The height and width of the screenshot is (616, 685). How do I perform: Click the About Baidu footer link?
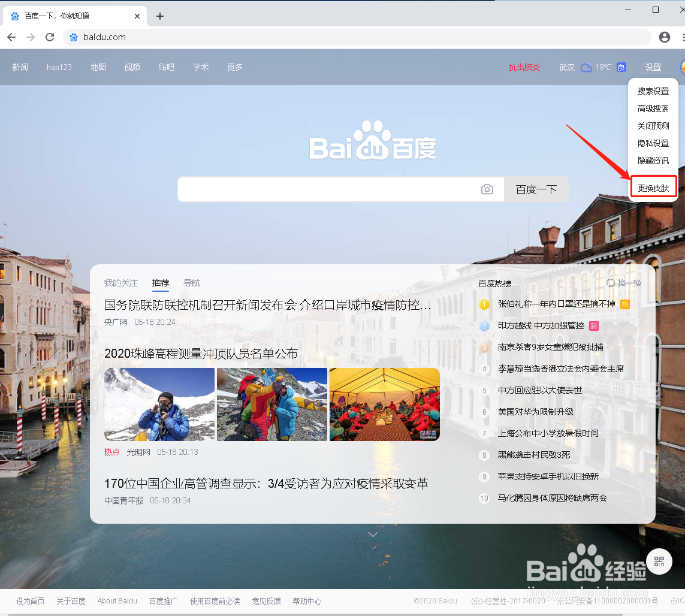click(117, 601)
